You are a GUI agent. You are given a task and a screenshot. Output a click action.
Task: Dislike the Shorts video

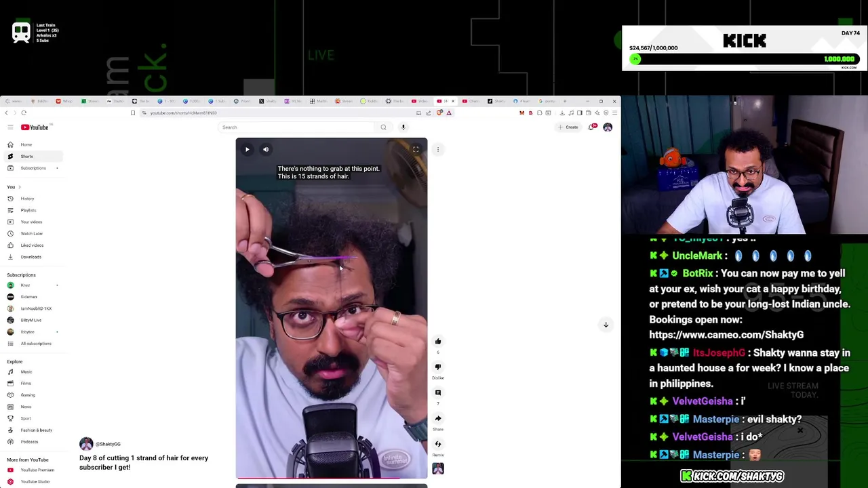point(438,367)
